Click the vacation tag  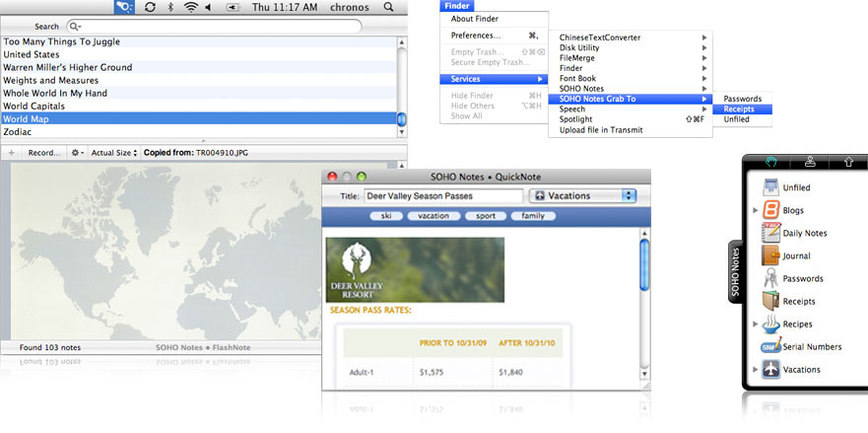[434, 216]
